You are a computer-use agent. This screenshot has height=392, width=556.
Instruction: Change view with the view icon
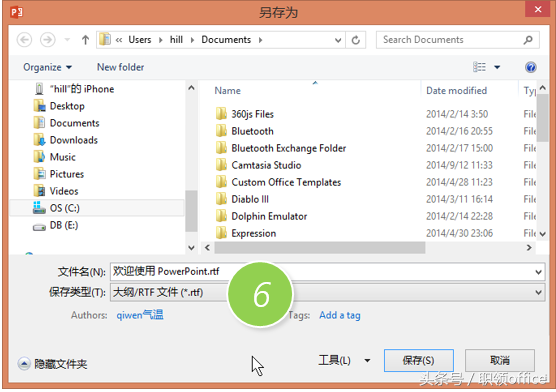[x=479, y=67]
